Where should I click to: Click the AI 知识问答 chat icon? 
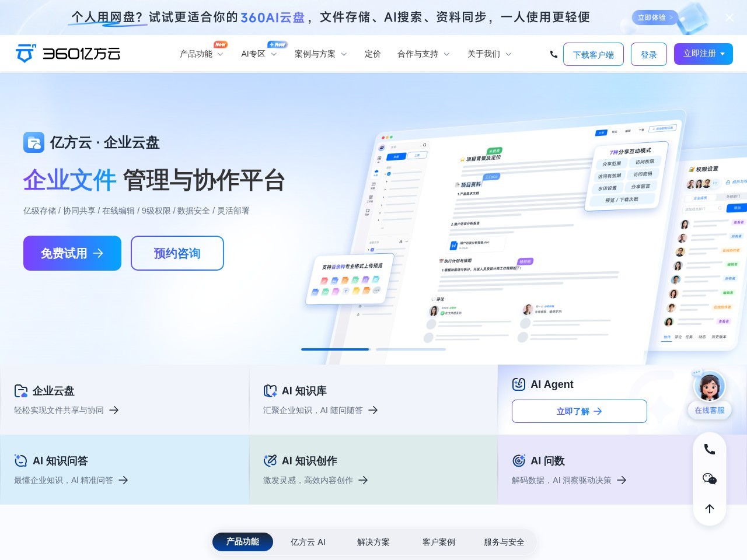pyautogui.click(x=21, y=461)
